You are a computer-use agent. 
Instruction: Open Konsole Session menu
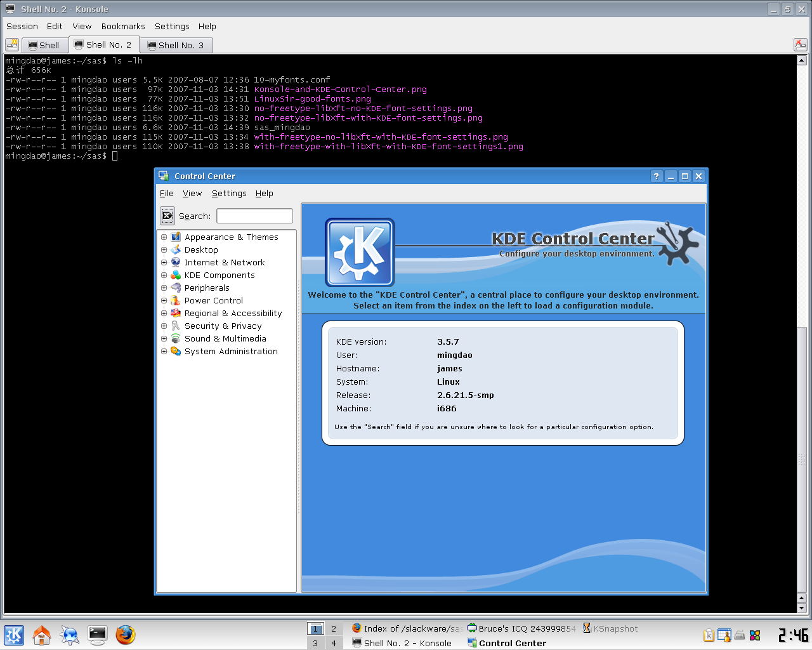tap(22, 26)
